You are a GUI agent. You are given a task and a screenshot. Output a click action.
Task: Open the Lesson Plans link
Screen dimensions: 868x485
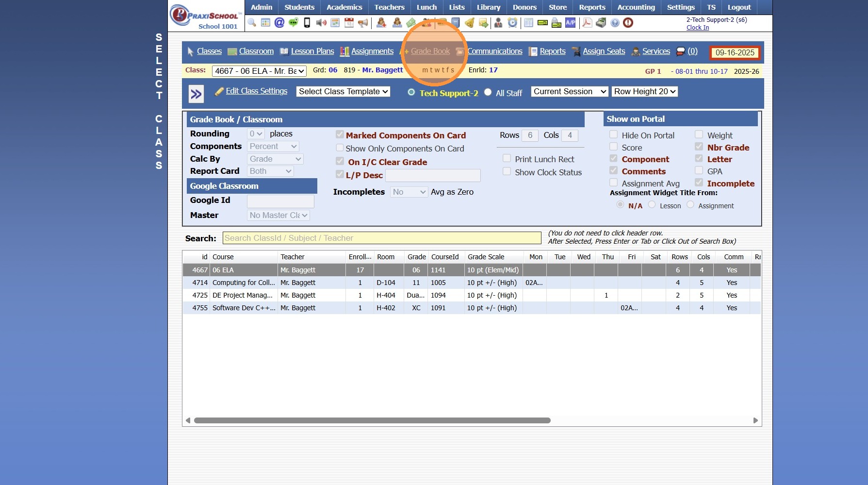312,51
